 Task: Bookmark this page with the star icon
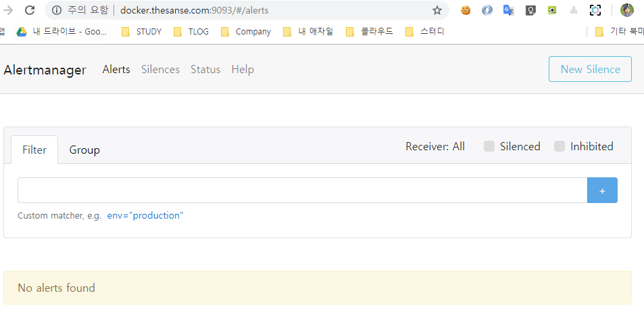click(x=437, y=10)
